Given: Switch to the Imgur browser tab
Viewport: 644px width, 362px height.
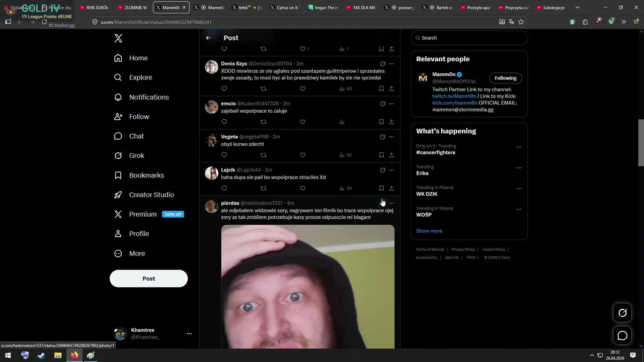Looking at the screenshot, I should tap(324, 8).
